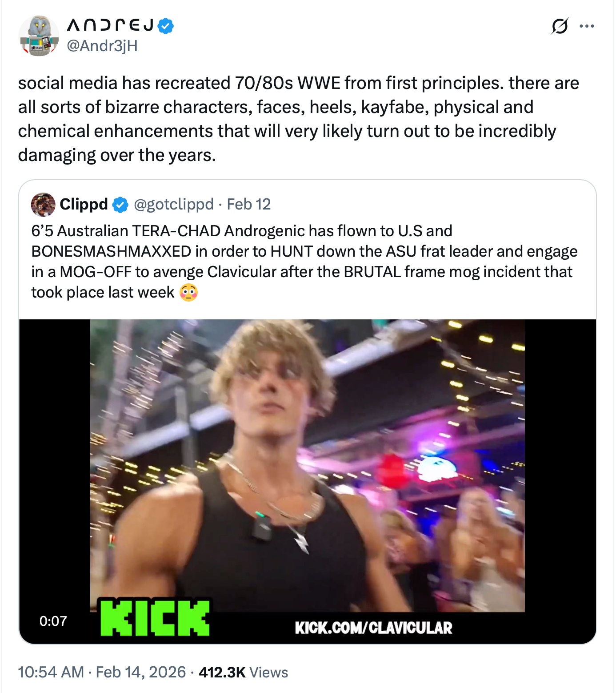The height and width of the screenshot is (693, 616).
Task: Click the 412.3K Views count
Action: coord(243,672)
